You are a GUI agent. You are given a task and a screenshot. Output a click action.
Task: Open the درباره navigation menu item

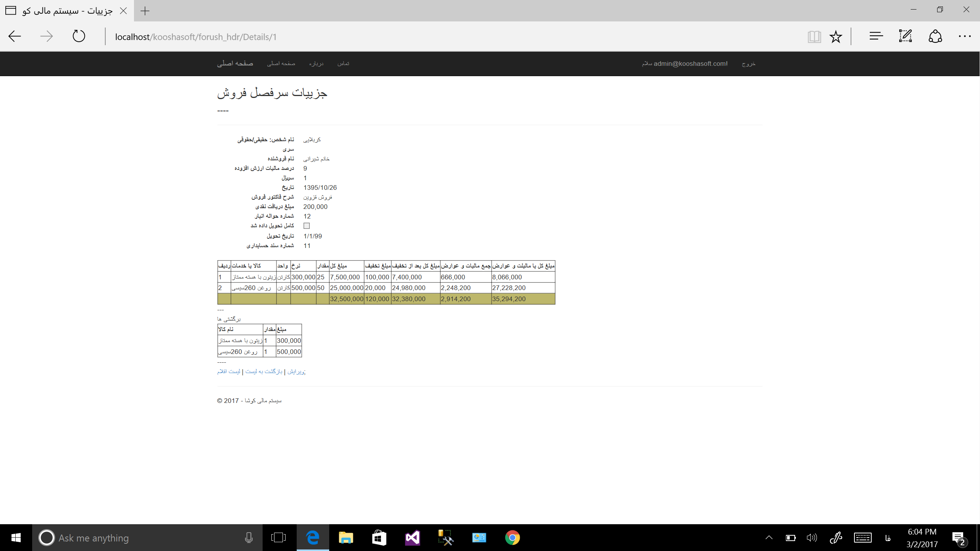(x=316, y=64)
